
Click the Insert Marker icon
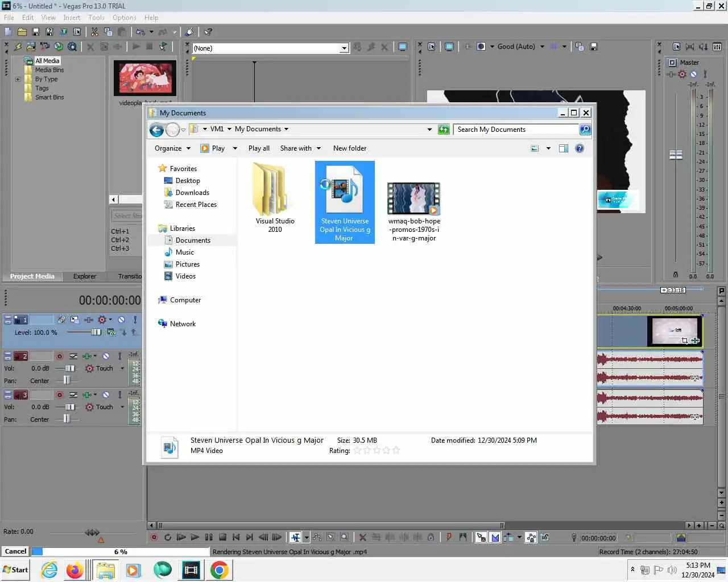pyautogui.click(x=449, y=537)
